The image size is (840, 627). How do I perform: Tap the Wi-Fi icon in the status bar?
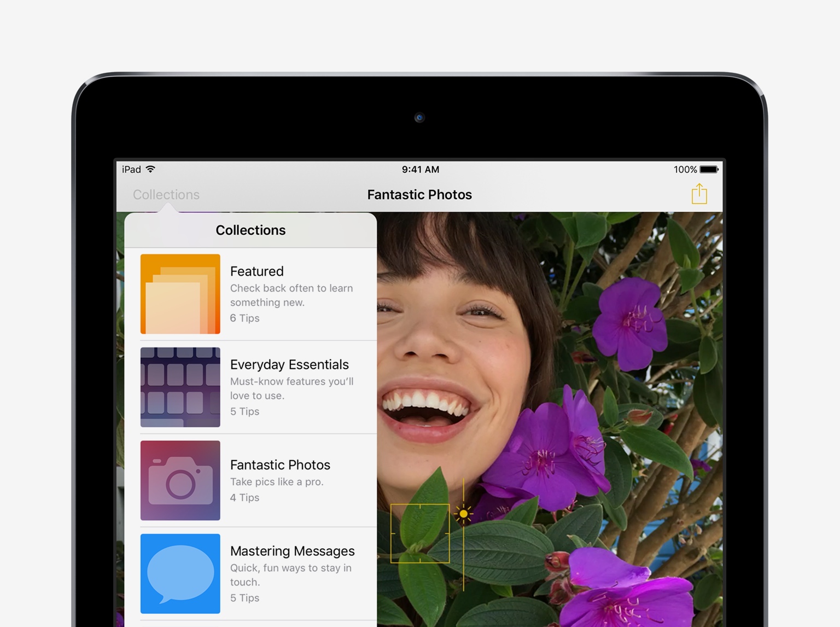(x=151, y=170)
